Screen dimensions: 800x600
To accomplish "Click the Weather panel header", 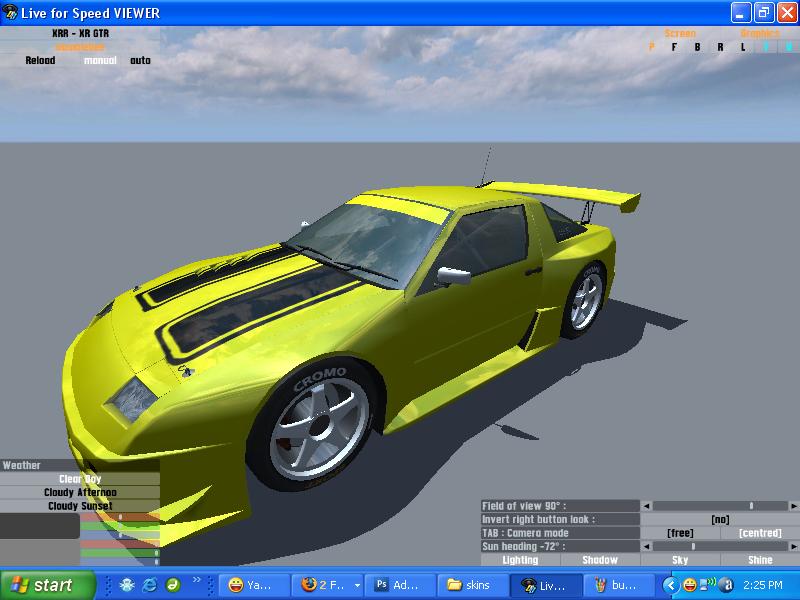I will click(x=80, y=465).
